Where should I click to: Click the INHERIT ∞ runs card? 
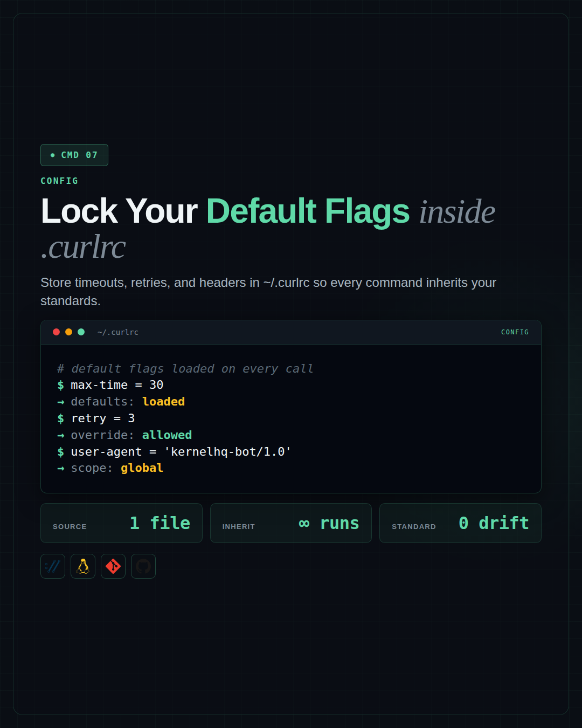pos(291,523)
